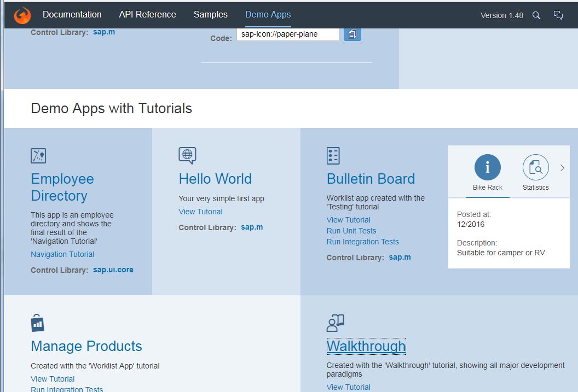Click the Manage Products briefcase icon
578x392 pixels.
point(37,323)
